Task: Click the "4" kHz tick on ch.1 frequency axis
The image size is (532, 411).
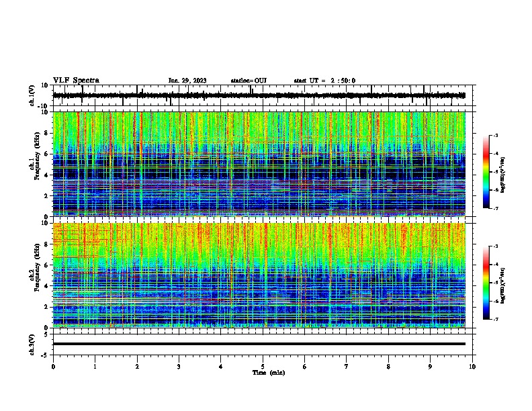Action: tap(47, 175)
